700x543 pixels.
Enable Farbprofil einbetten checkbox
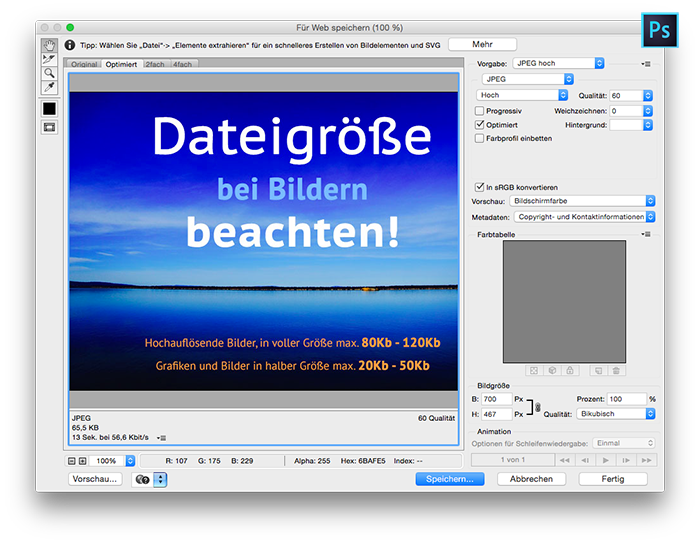pyautogui.click(x=479, y=138)
